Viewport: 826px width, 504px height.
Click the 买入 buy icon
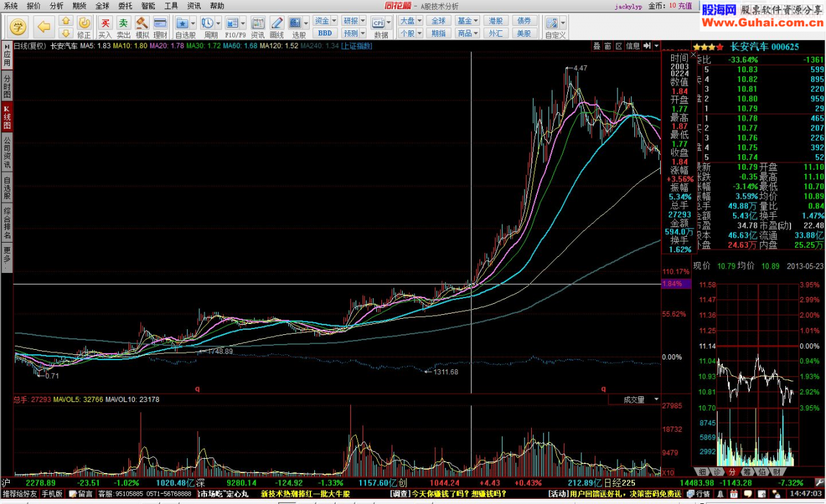(x=105, y=27)
